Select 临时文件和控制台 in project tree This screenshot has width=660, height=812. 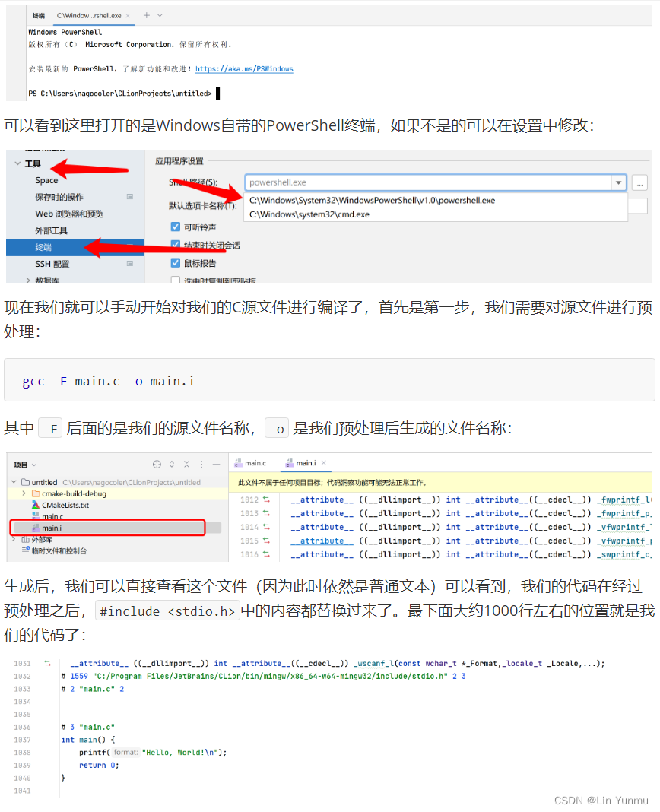59,551
